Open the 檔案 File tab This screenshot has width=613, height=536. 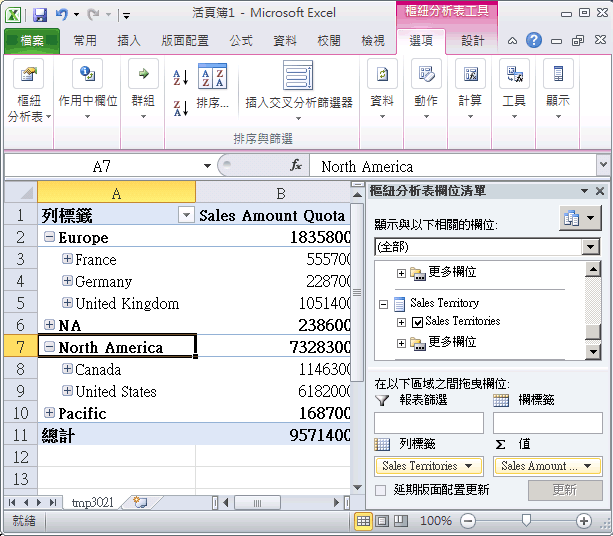pos(32,41)
